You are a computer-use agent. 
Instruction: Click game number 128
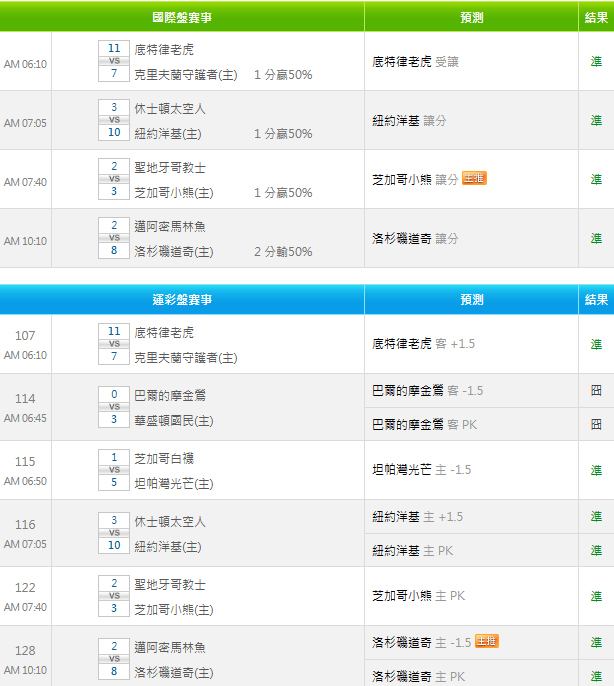tap(25, 651)
